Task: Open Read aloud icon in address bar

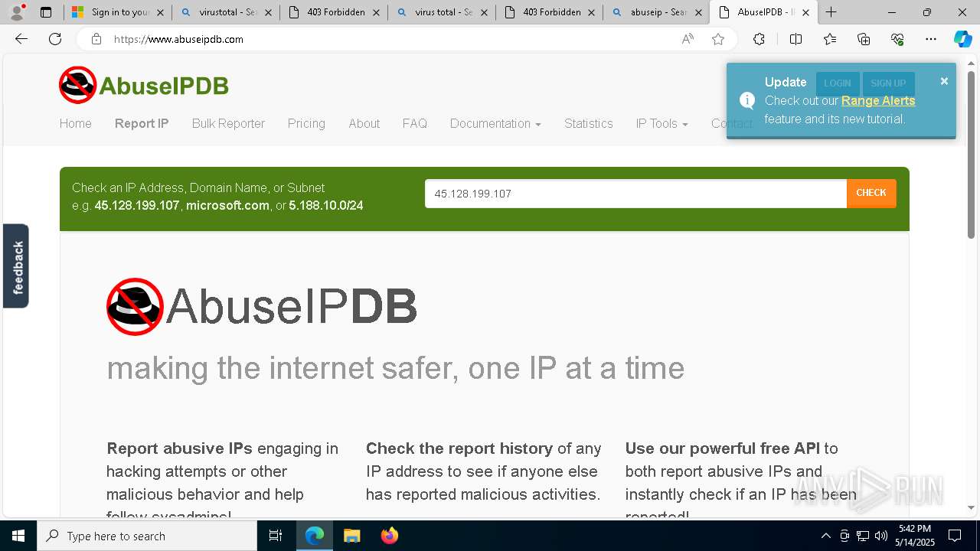Action: 688,39
